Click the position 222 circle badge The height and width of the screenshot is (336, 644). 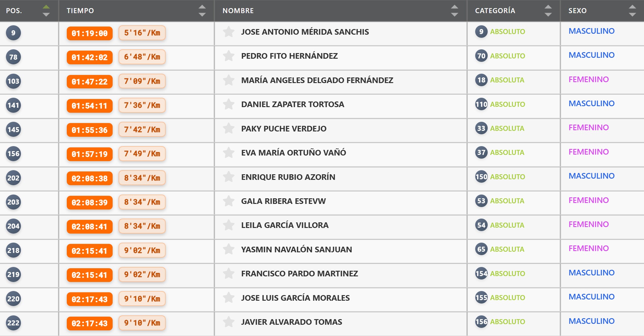pos(13,323)
